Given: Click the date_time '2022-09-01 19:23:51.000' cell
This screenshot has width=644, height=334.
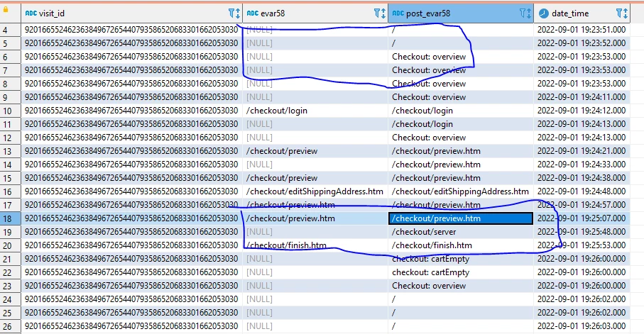Looking at the screenshot, I should [582, 30].
